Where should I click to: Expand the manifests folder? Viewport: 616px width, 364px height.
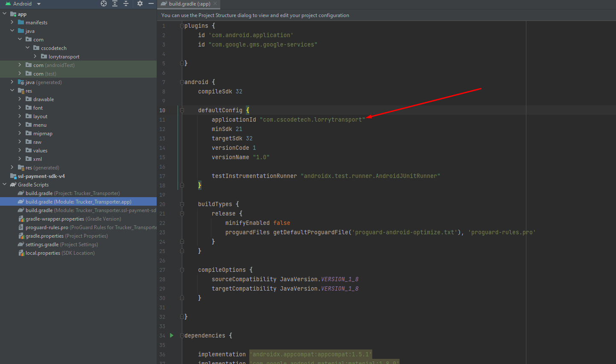[x=12, y=23]
